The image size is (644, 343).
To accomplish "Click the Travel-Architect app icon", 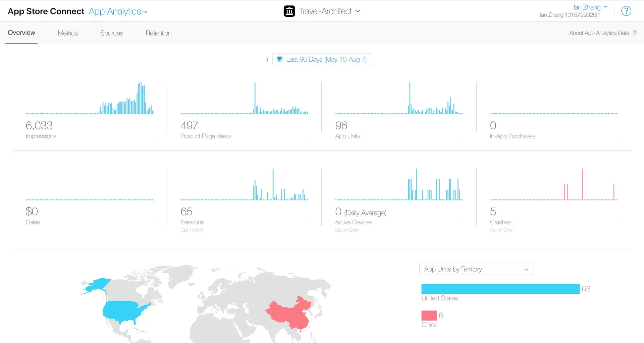I will pos(289,11).
